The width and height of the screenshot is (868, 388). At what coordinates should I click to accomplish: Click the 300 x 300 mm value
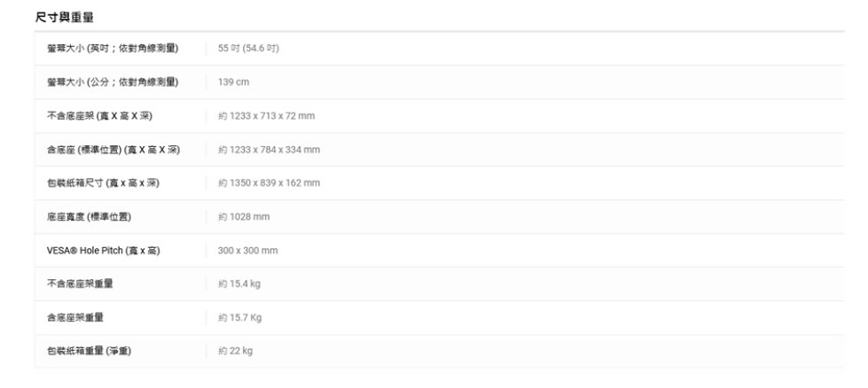(x=247, y=251)
